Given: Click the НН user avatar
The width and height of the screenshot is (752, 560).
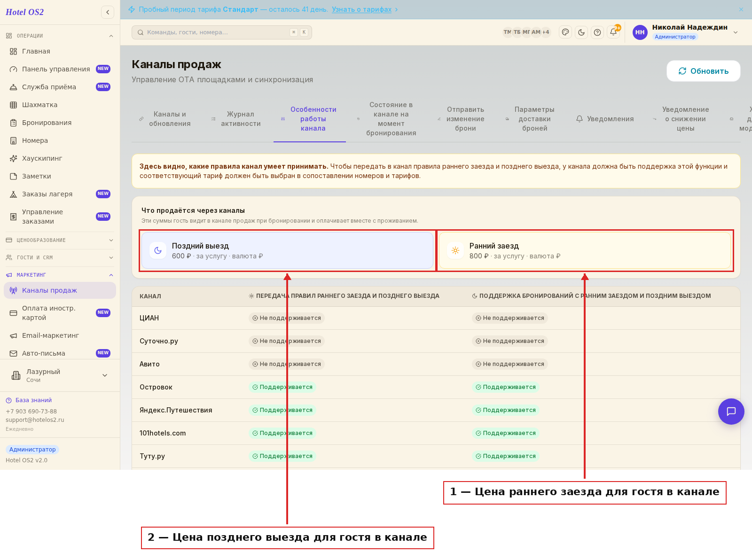Looking at the screenshot, I should 640,32.
